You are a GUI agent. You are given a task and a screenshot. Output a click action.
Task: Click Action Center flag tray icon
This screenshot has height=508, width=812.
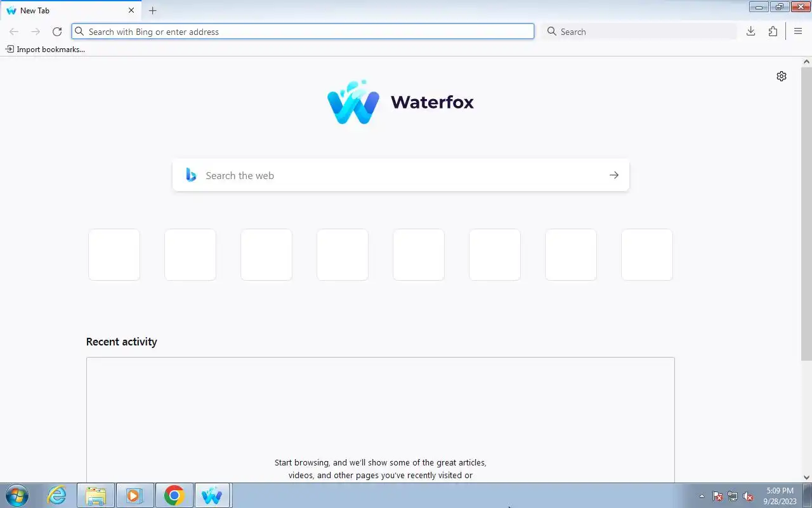tap(717, 496)
